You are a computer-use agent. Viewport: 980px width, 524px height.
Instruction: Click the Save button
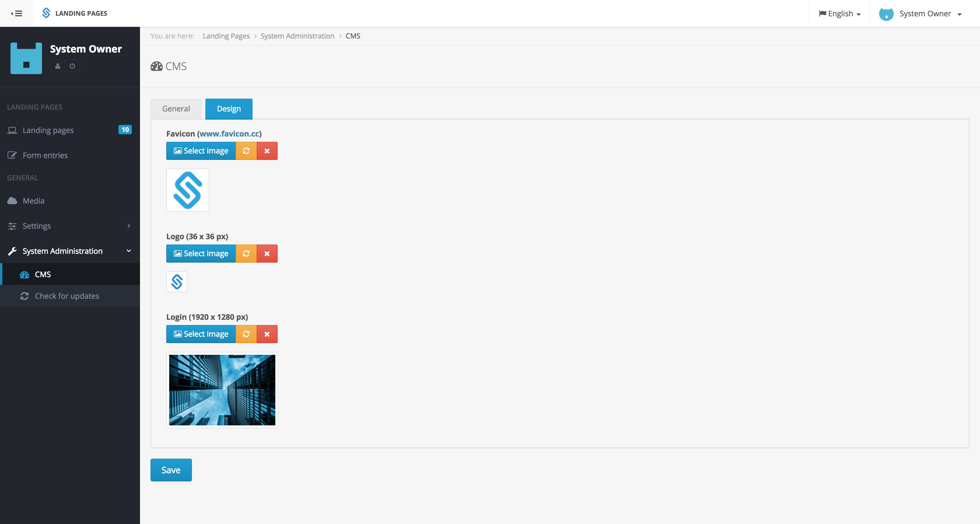171,469
